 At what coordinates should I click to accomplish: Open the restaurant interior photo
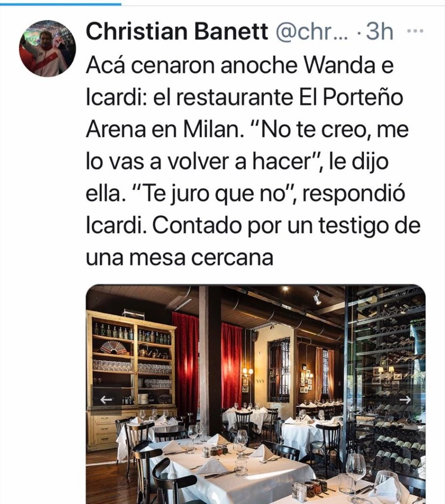click(255, 394)
